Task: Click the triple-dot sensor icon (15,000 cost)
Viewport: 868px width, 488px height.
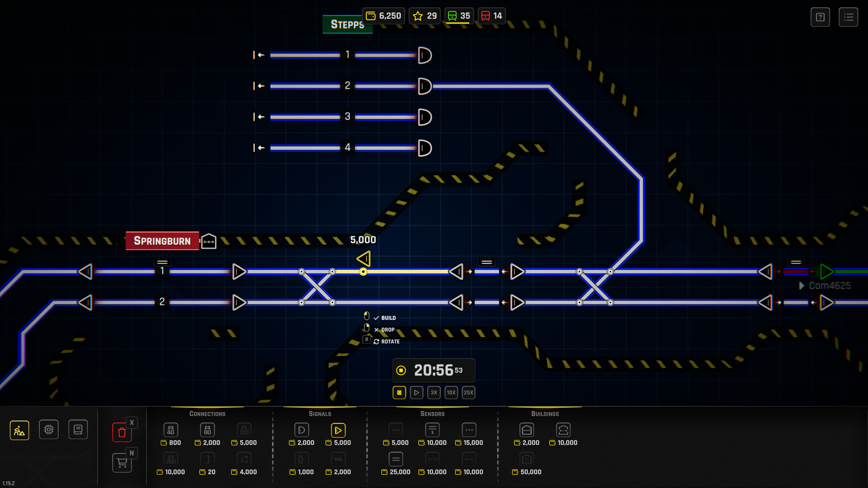Action: (x=468, y=429)
